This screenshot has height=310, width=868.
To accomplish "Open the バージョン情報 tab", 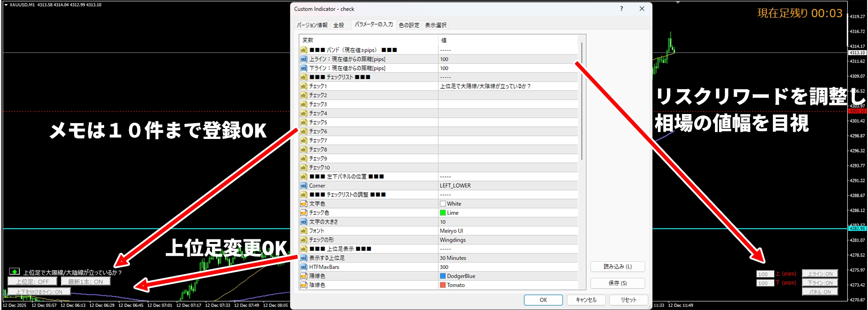I will tap(312, 25).
